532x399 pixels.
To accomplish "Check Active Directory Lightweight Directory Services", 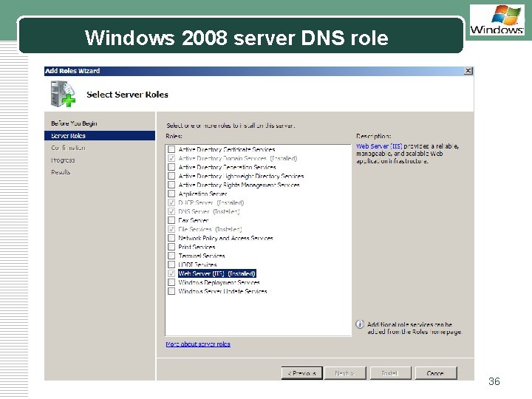I will (171, 176).
